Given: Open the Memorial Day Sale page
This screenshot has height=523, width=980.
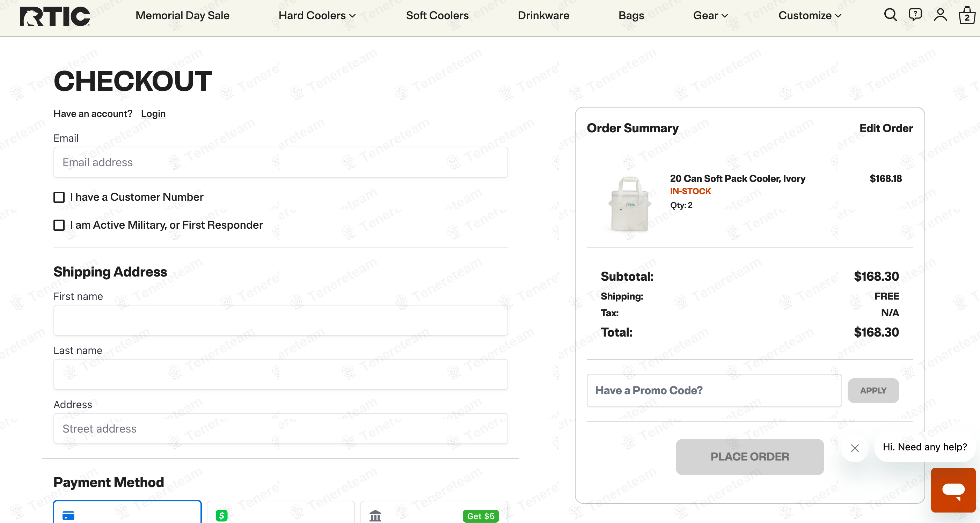Looking at the screenshot, I should (x=182, y=16).
